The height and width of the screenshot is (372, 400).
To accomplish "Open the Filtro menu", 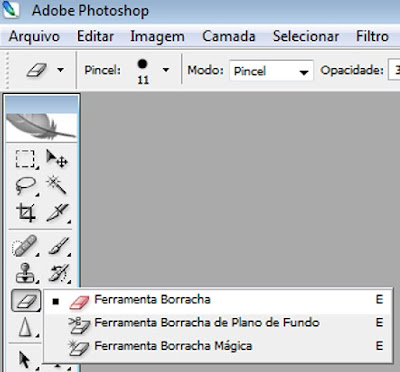I will 372,36.
